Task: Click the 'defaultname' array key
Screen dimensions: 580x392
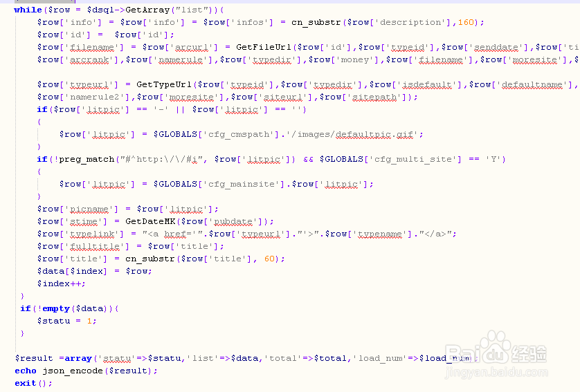Action: tap(532, 84)
